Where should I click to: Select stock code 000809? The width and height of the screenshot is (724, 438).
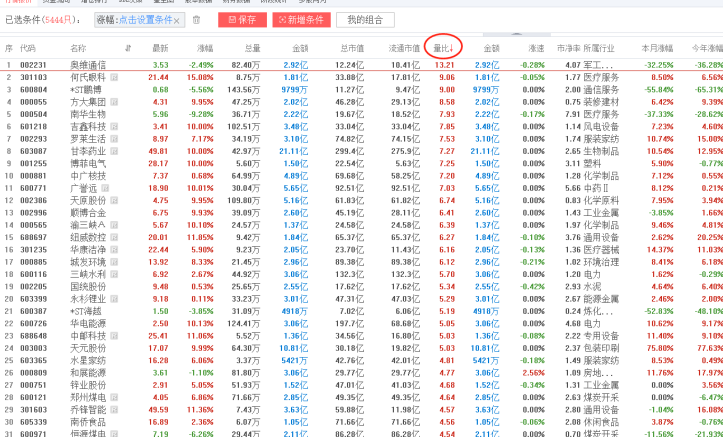tap(33, 372)
